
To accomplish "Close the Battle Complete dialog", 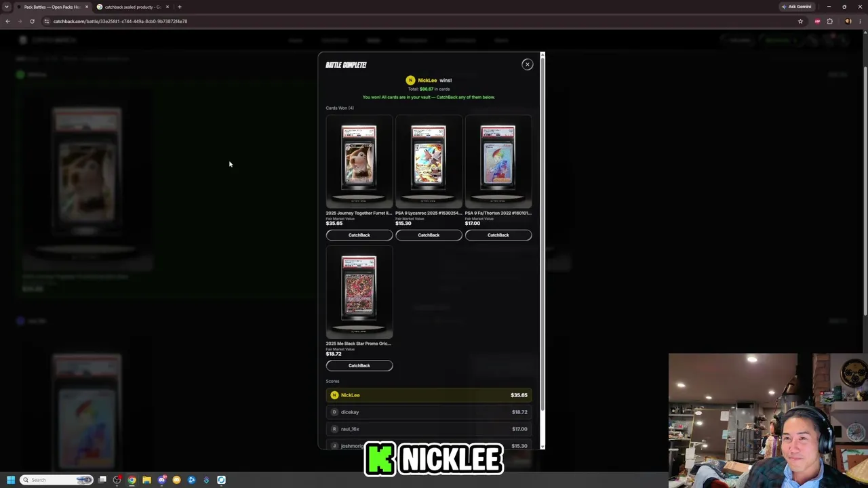I will point(527,64).
